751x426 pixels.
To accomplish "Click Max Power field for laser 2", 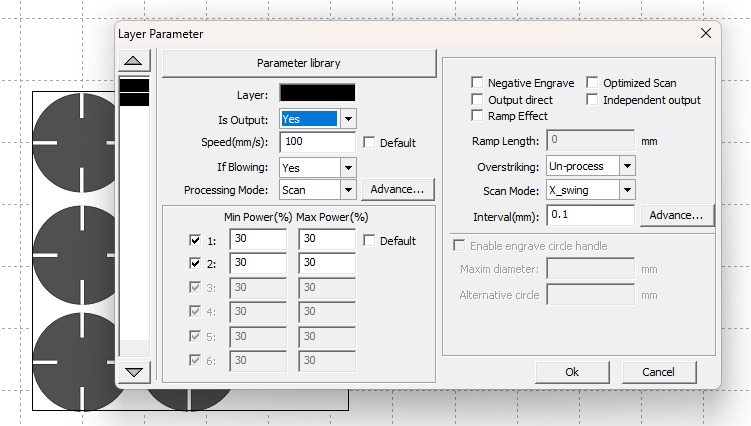I will click(327, 263).
